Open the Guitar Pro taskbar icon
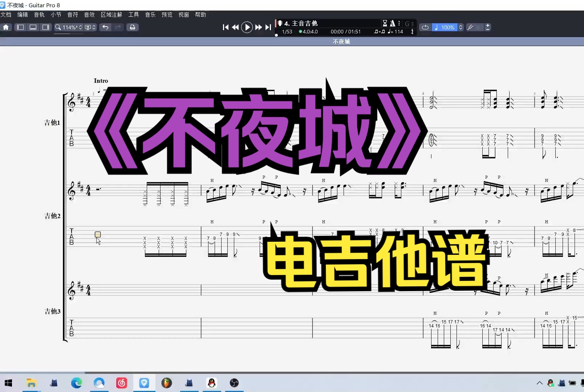This screenshot has height=392, width=584. (144, 383)
